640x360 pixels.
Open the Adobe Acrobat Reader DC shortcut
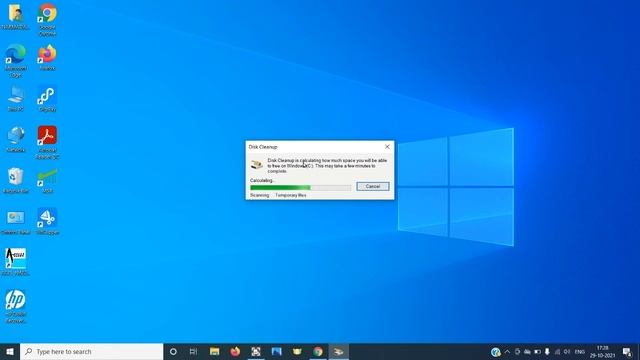click(47, 142)
